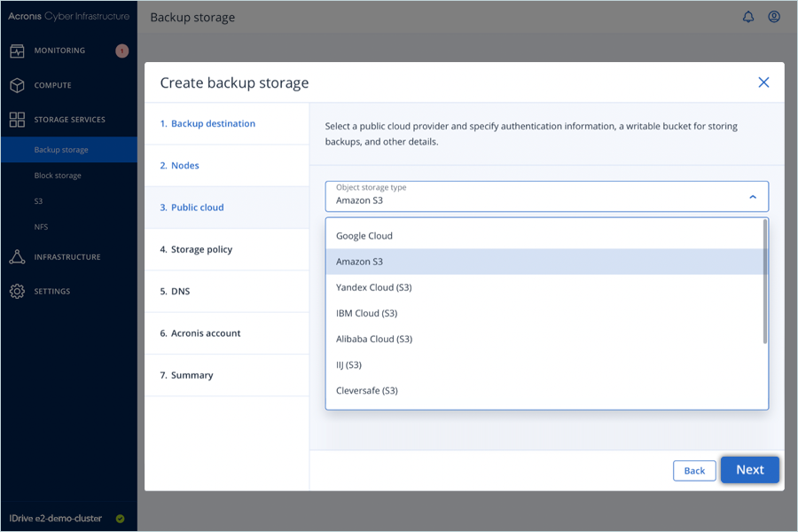Open the NFS sidebar item

41,227
